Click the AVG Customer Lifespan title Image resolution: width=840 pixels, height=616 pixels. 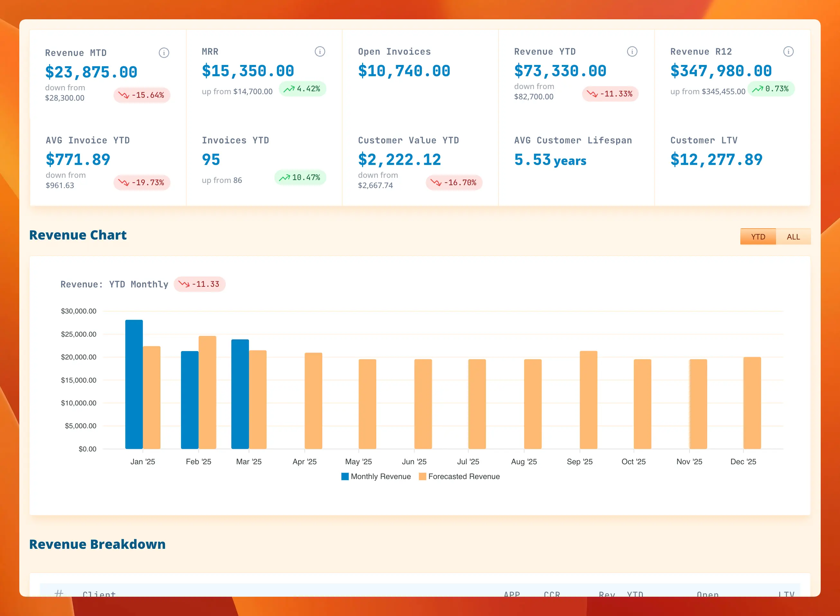pyautogui.click(x=573, y=140)
